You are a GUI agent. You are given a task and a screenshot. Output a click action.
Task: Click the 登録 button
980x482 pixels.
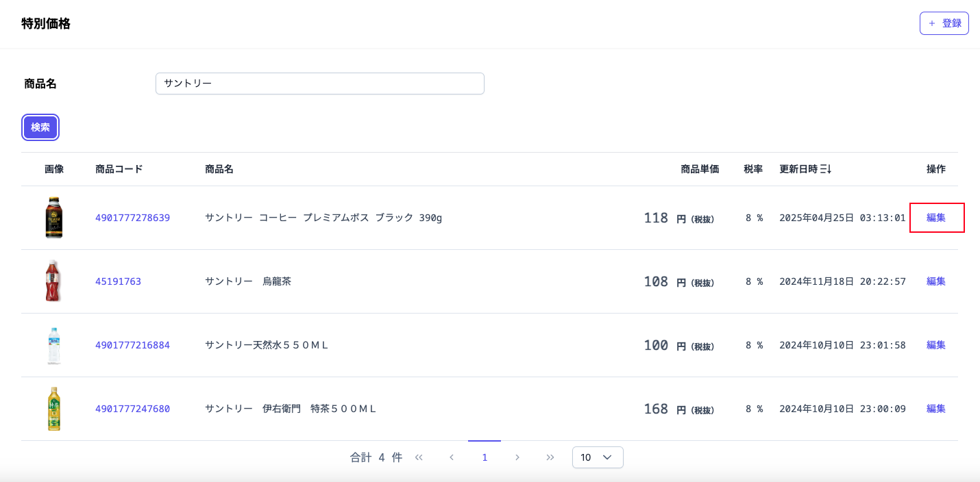coord(944,23)
